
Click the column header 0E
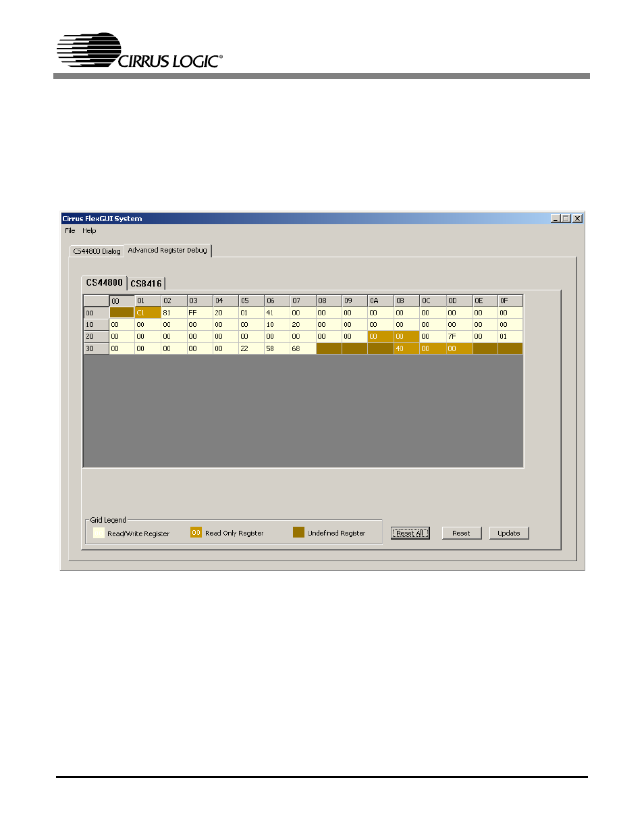tap(485, 301)
